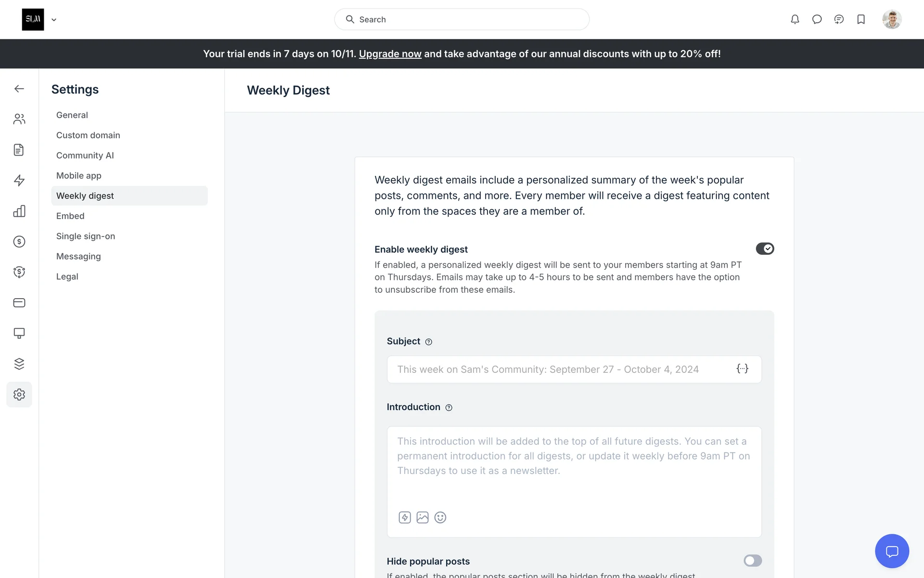Click the workflows lightning bolt sidebar icon
The image size is (924, 578).
pyautogui.click(x=19, y=180)
